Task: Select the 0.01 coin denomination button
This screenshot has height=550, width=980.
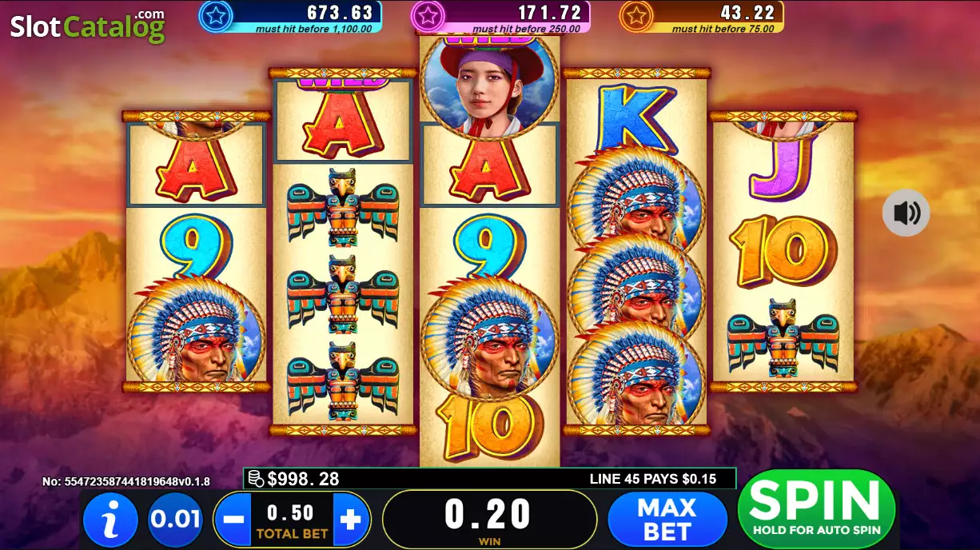Action: click(176, 520)
